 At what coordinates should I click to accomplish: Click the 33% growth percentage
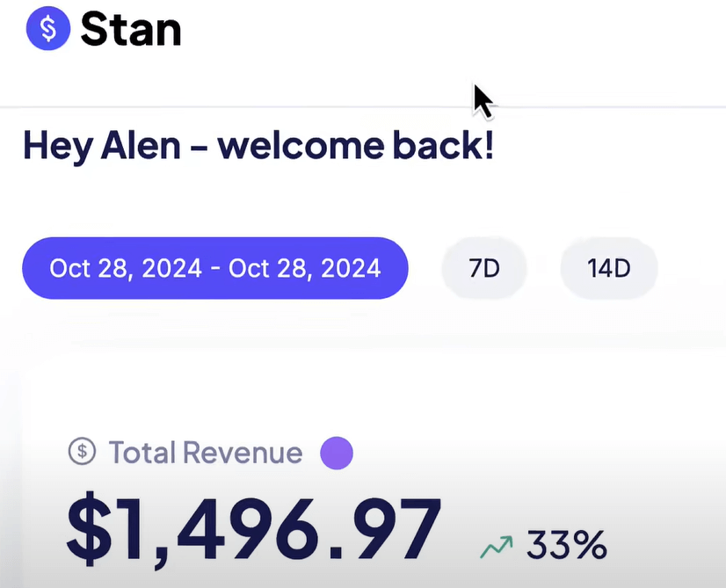click(567, 545)
